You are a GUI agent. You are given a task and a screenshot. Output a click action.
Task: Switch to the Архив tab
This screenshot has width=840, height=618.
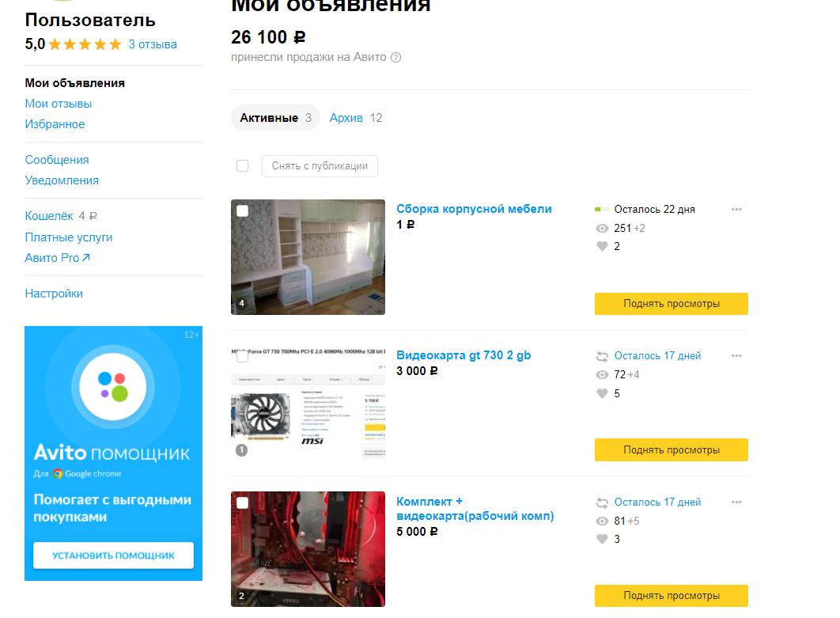pyautogui.click(x=356, y=118)
